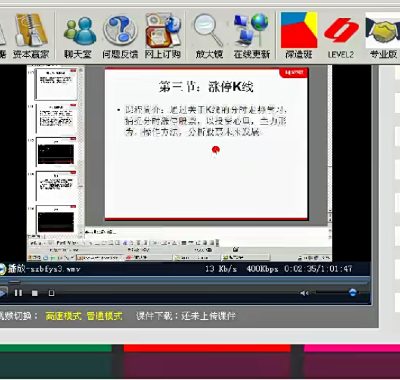
Task: Click the video seek progress bar
Action: [185, 282]
